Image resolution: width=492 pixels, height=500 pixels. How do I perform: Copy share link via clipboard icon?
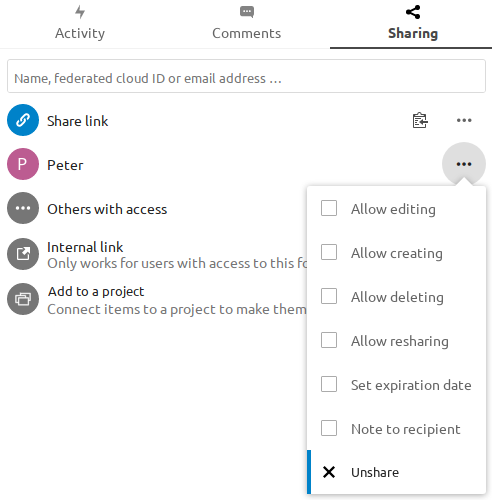[420, 120]
